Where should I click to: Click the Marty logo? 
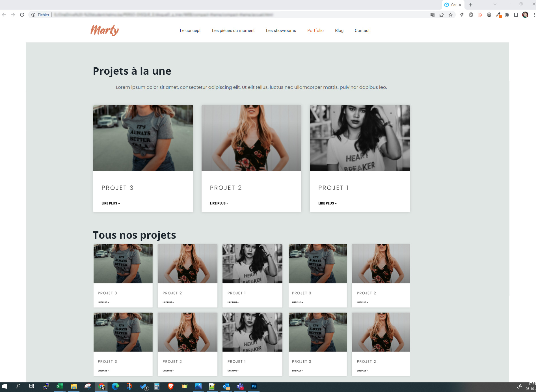pyautogui.click(x=104, y=30)
